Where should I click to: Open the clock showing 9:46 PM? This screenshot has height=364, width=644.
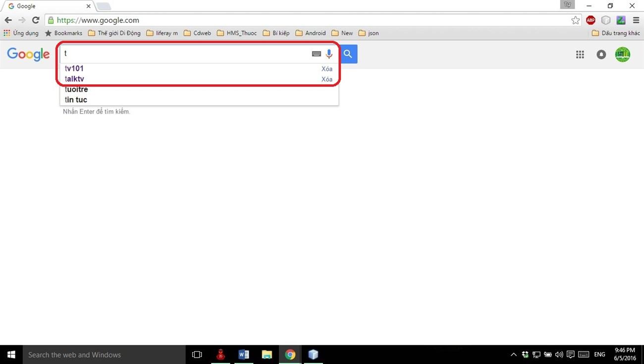tap(624, 355)
